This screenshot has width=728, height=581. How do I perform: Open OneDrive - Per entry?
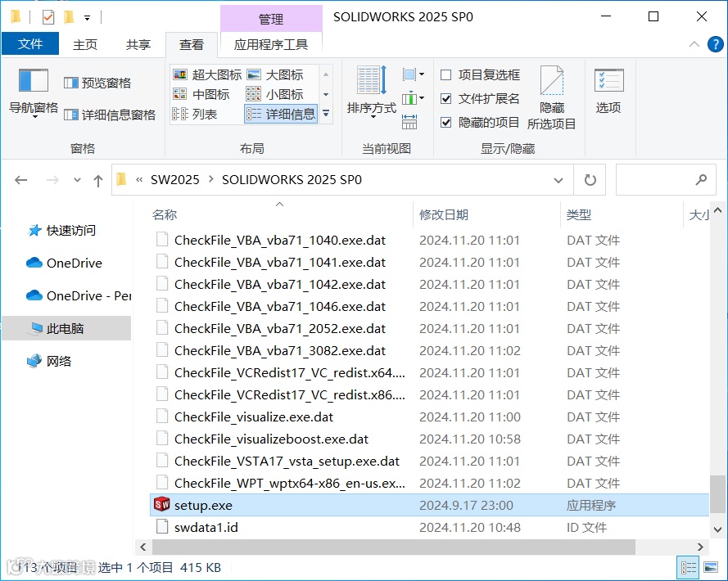coord(79,295)
